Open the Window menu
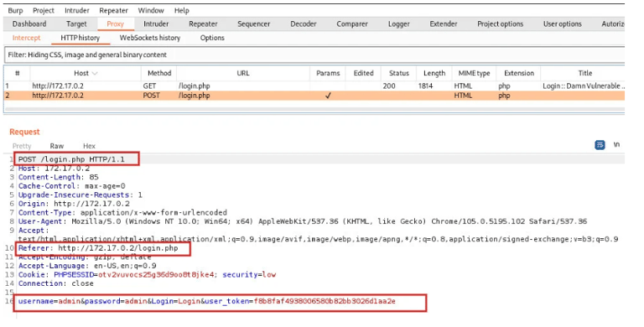 click(x=151, y=11)
